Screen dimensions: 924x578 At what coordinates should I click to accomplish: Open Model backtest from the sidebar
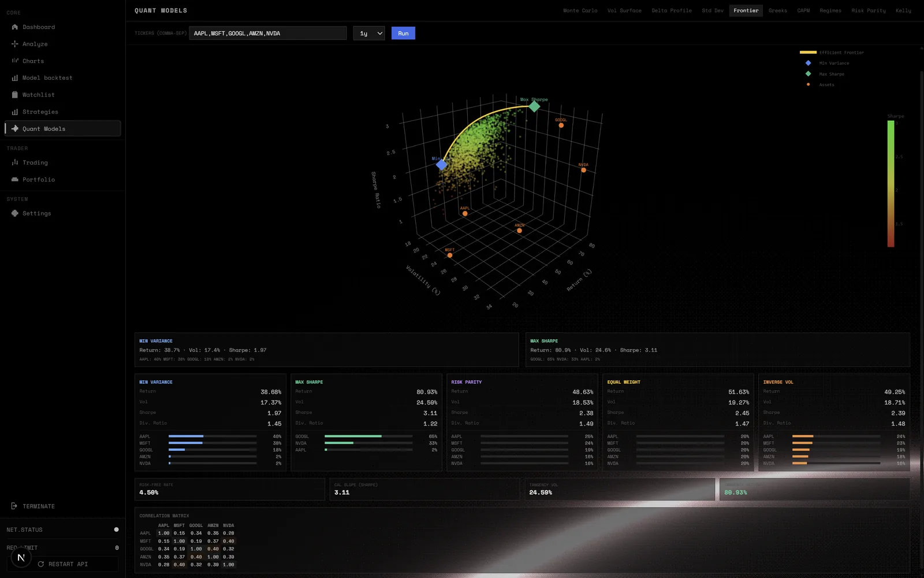coord(62,78)
